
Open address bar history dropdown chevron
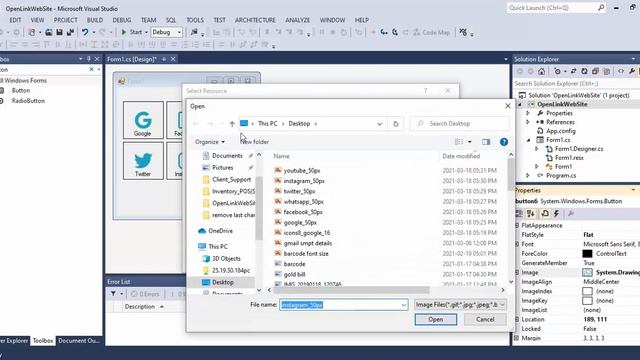pos(379,124)
